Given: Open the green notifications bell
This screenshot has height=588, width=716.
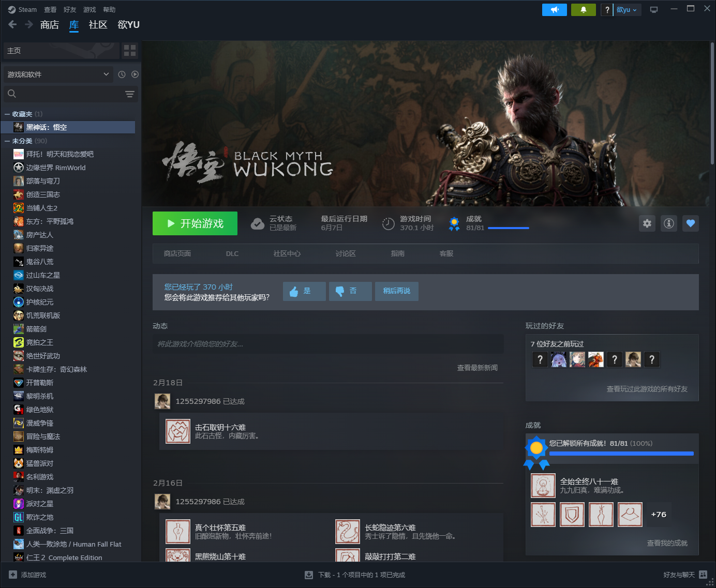Looking at the screenshot, I should pos(584,10).
